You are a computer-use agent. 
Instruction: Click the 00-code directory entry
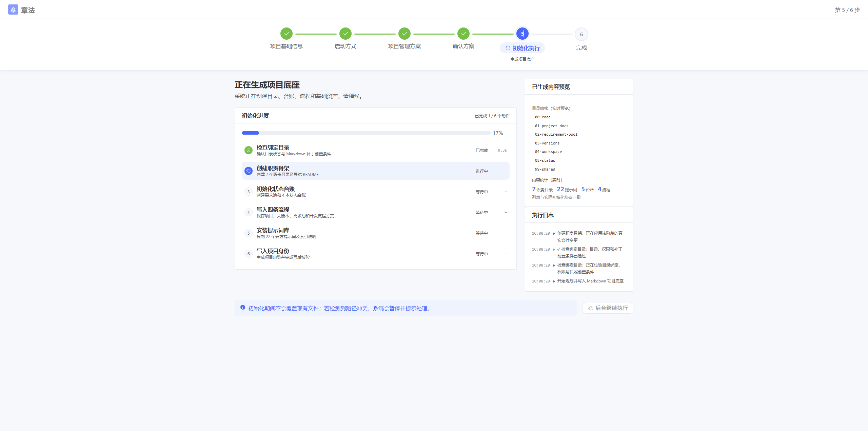(543, 117)
